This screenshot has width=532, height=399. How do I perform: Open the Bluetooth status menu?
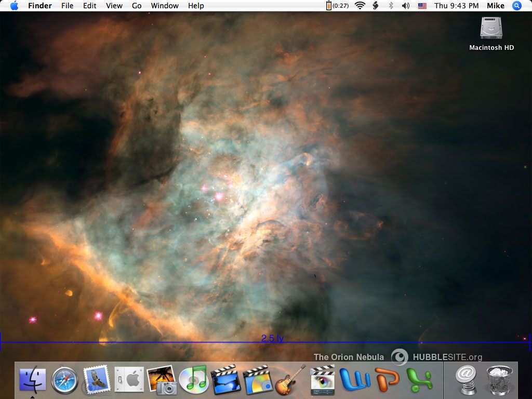[391, 5]
